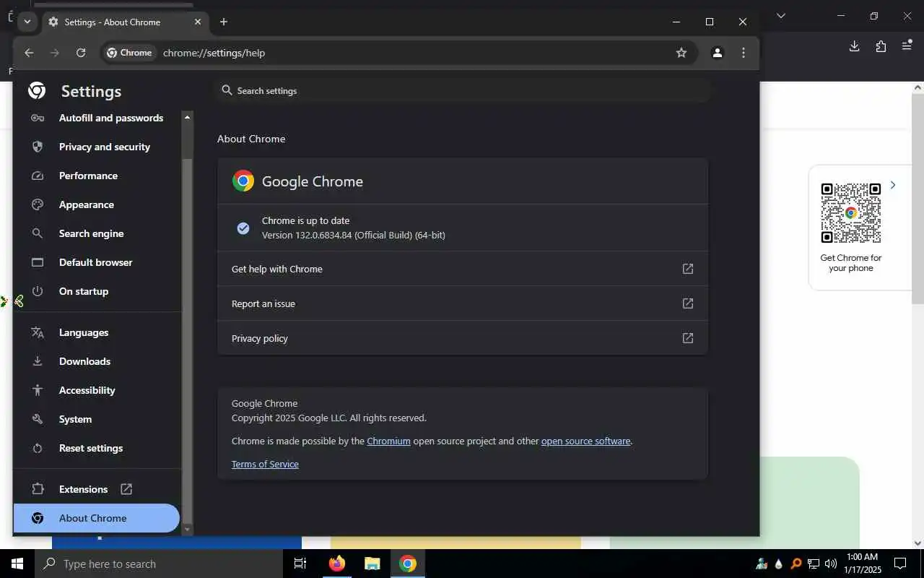Click the Reset settings restore icon

38,448
